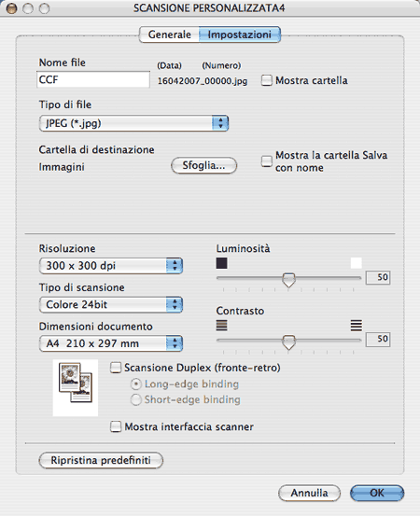Image resolution: width=420 pixels, height=516 pixels.
Task: Click the Luminosità slider handle
Action: coord(289,280)
